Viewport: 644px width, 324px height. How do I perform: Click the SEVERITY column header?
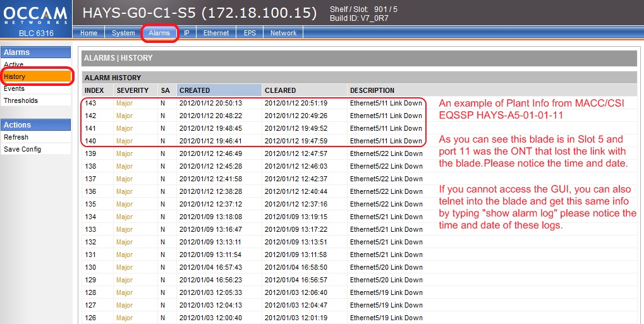click(133, 90)
